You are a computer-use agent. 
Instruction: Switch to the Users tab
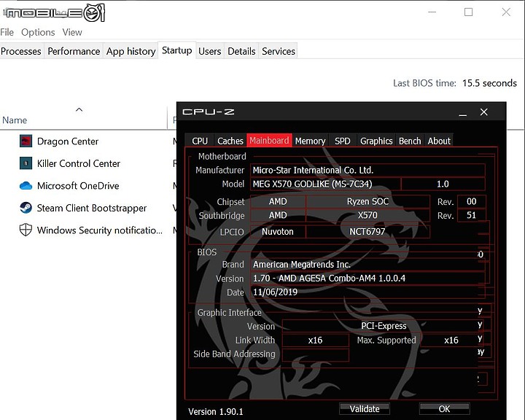pyautogui.click(x=209, y=51)
